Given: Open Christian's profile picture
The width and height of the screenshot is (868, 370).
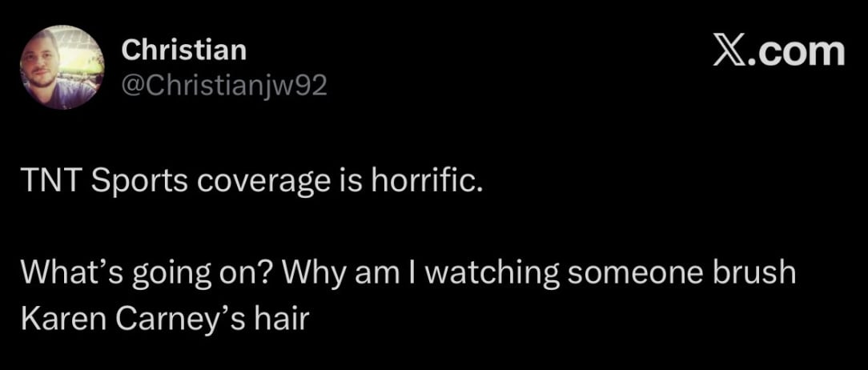Looking at the screenshot, I should click(62, 67).
